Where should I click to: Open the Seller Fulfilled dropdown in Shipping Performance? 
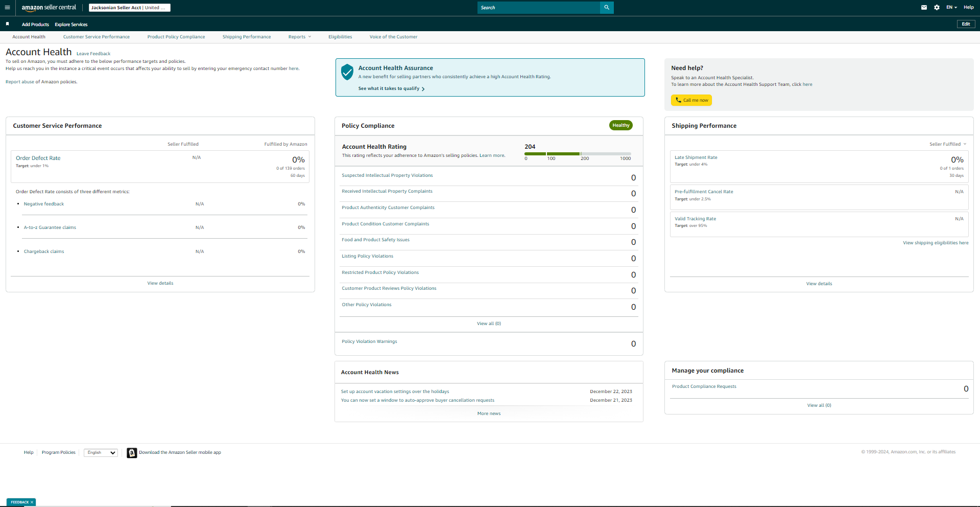tap(948, 144)
